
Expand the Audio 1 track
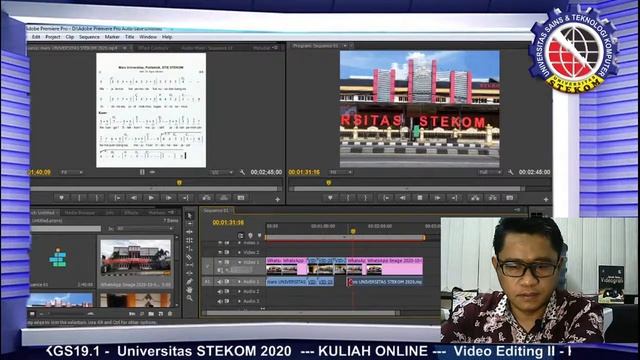(x=240, y=282)
